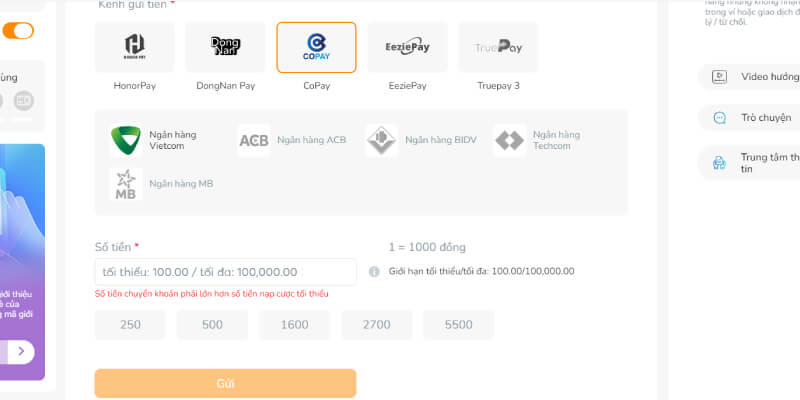The height and width of the screenshot is (400, 800).
Task: Click the limit info icon
Action: point(374,272)
